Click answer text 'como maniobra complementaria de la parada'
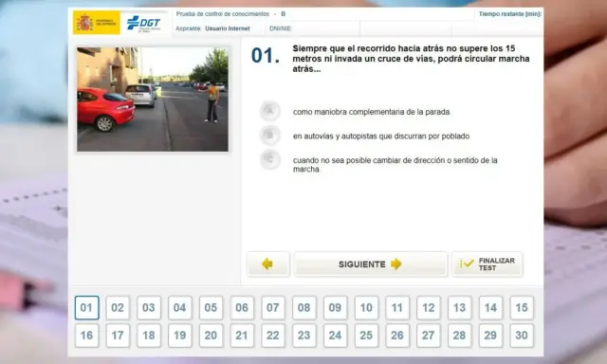 [371, 112]
